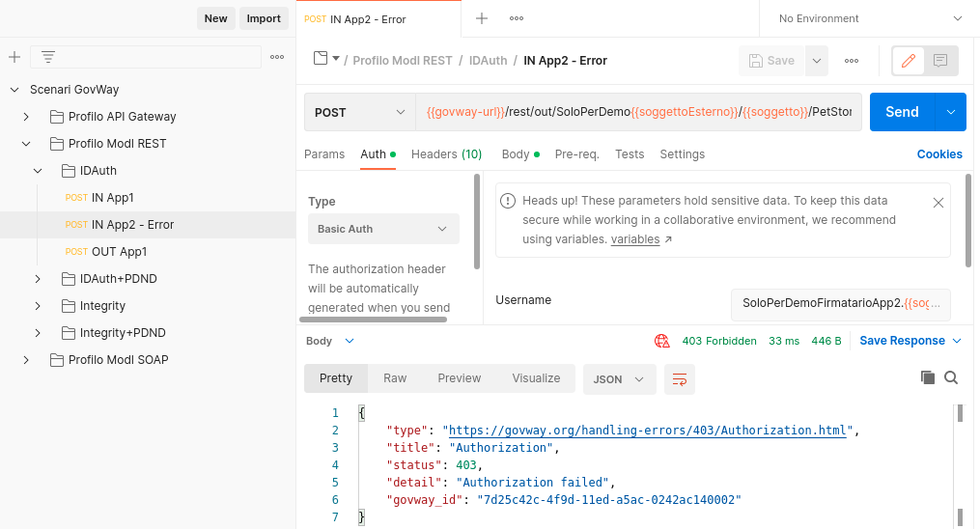The image size is (980, 529).
Task: Click the filter icon in the sidebar search
Action: (x=48, y=57)
